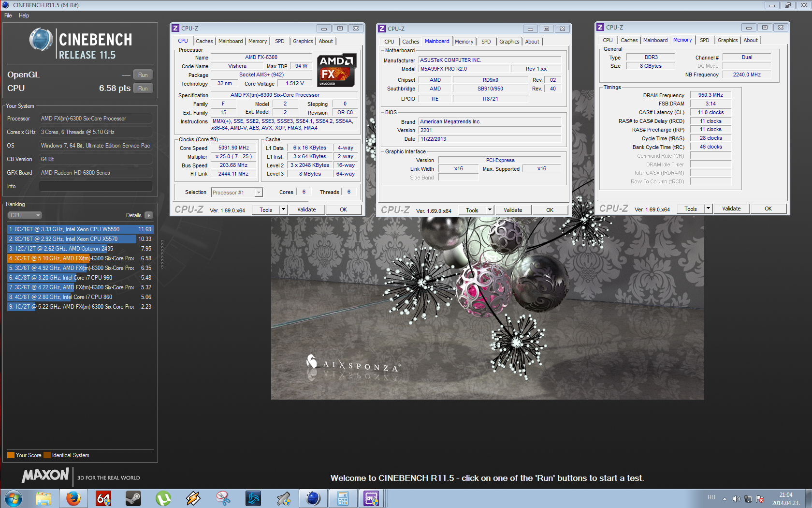Click OK in the CPU-Z Mainboard window
Viewport: 812px width, 508px height.
click(x=550, y=210)
